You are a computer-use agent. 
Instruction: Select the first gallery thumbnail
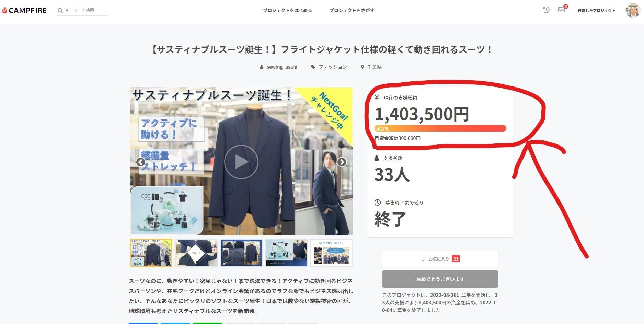point(151,253)
